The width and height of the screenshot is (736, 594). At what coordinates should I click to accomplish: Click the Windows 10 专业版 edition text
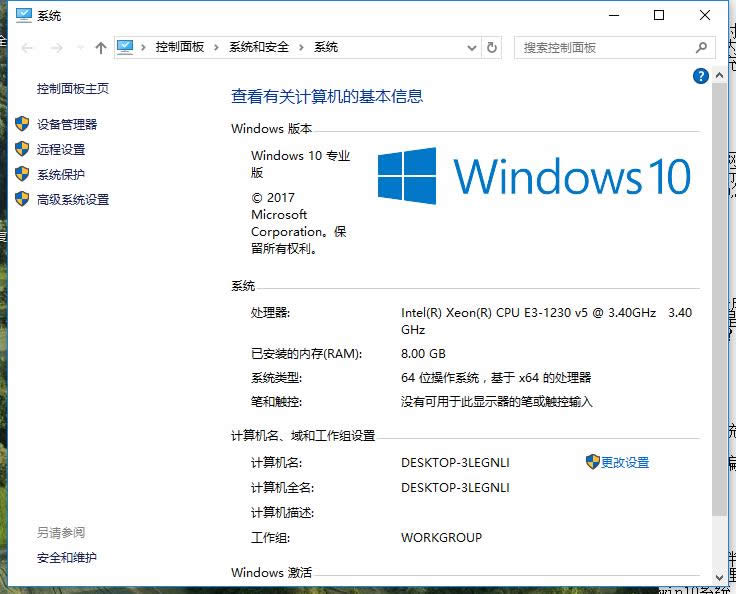(x=301, y=164)
